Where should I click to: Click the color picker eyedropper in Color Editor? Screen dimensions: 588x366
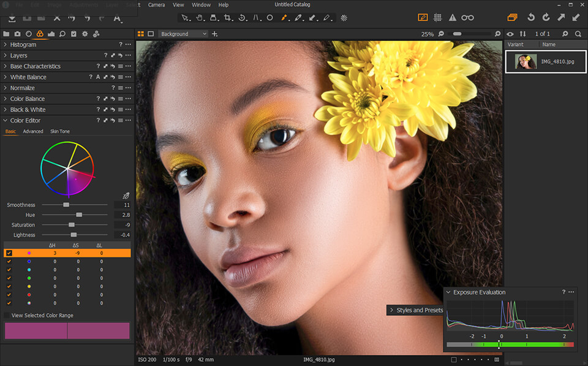[127, 194]
